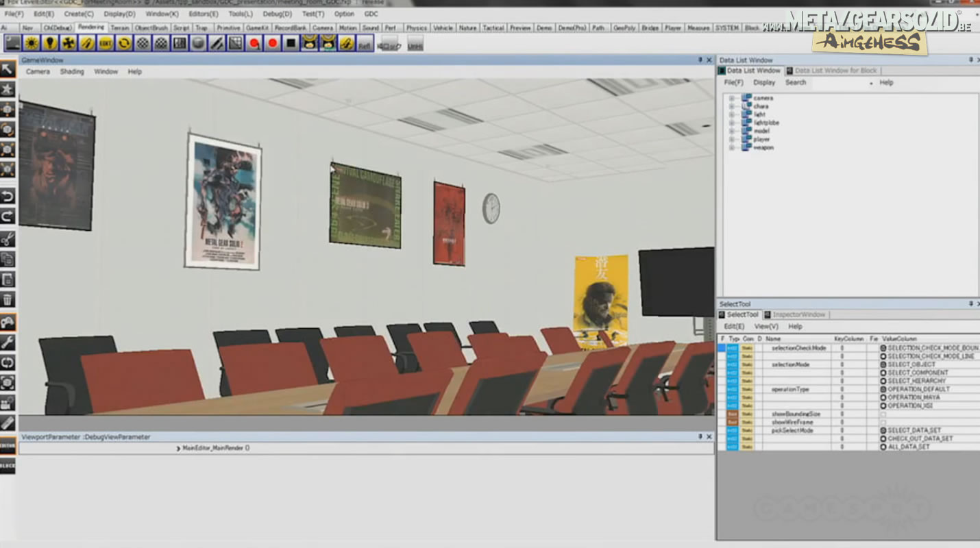Expand the model node in the Data List

pos(731,131)
